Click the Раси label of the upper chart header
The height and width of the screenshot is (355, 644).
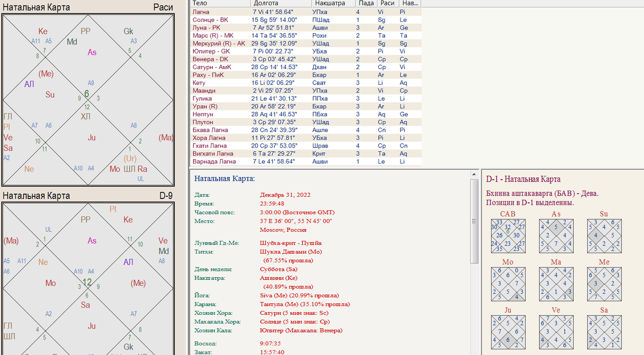tap(163, 8)
